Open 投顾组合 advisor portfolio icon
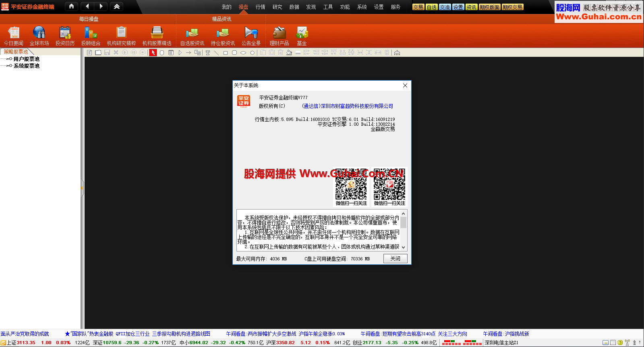The width and height of the screenshot is (644, 347). click(x=91, y=36)
